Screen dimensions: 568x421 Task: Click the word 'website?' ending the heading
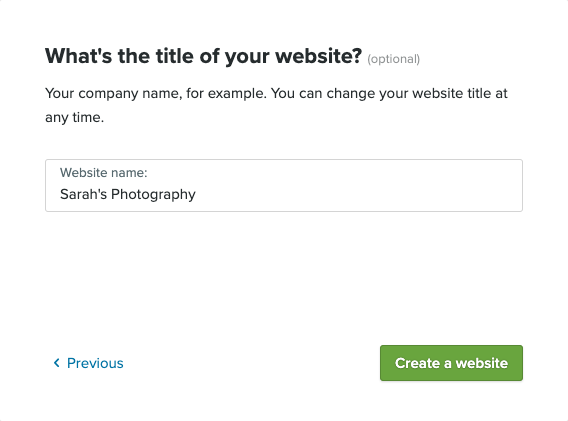click(x=319, y=56)
